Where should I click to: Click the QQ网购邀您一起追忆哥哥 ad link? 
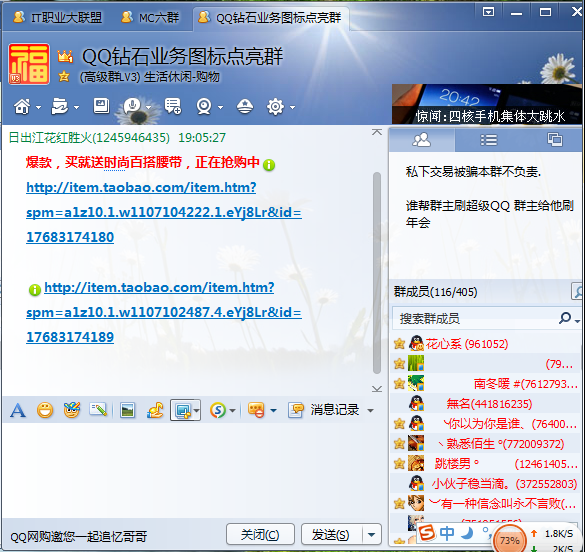point(78,536)
